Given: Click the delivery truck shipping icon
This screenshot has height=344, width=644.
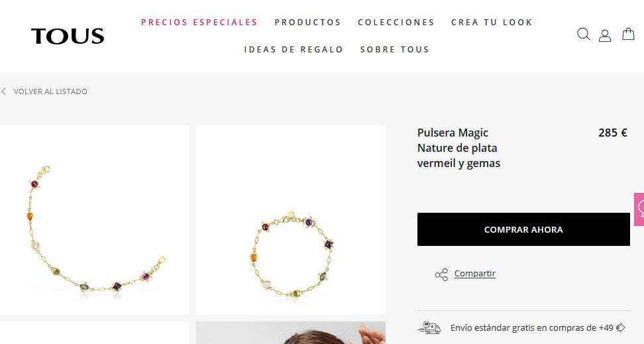Looking at the screenshot, I should (429, 327).
